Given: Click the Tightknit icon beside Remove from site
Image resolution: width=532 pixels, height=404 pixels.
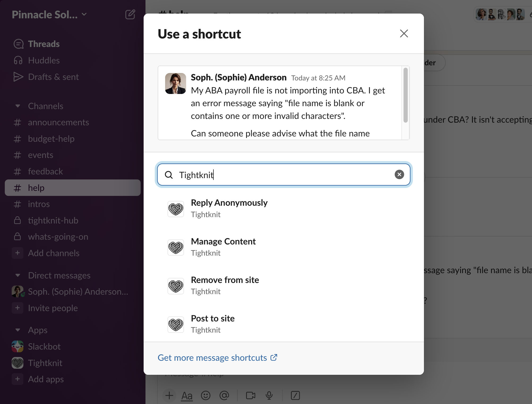Looking at the screenshot, I should tap(175, 286).
